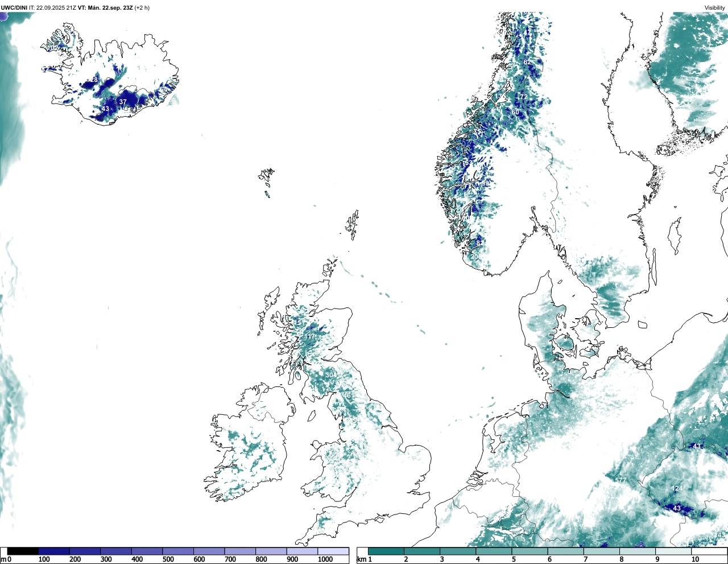Click the 'UWC/DINI' header text

14,8
